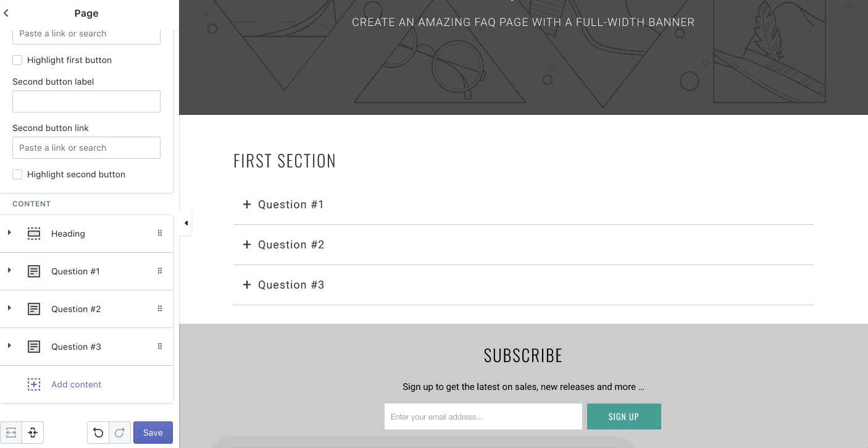Click the redo arrow icon
This screenshot has width=868, height=448.
pos(120,433)
